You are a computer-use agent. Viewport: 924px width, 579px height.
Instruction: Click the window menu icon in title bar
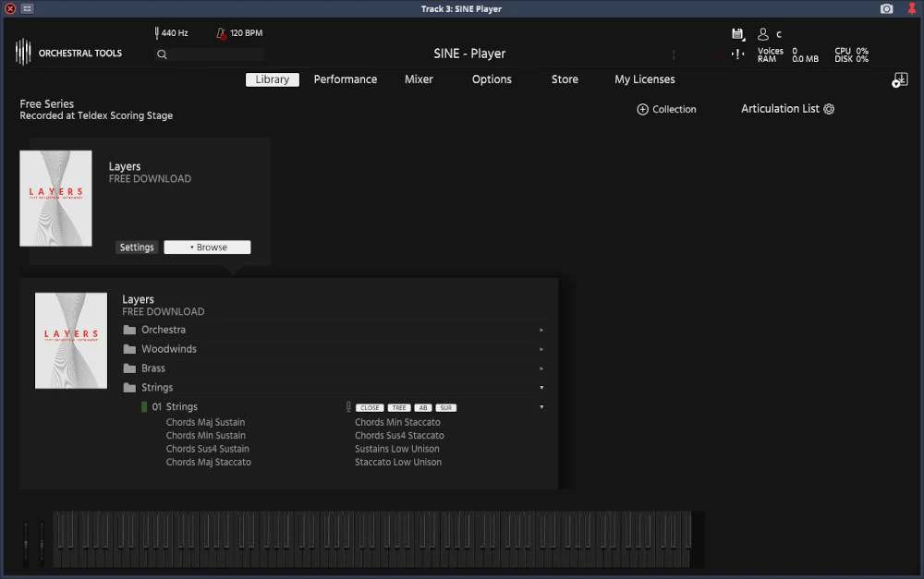point(27,9)
